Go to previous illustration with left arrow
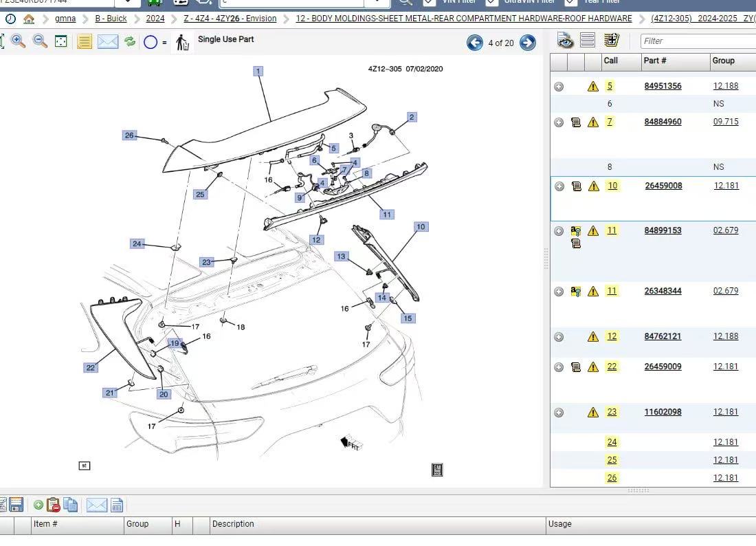This screenshot has height=546, width=756. click(x=475, y=43)
